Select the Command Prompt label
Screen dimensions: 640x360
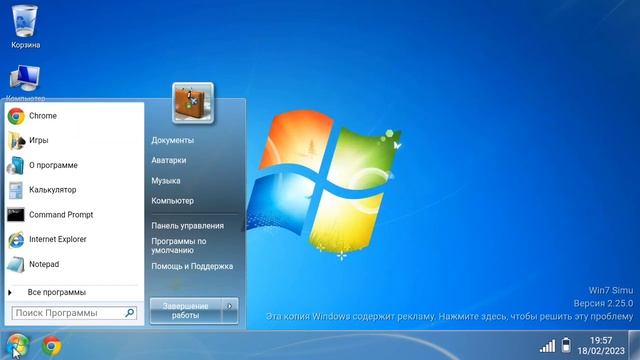pyautogui.click(x=61, y=215)
